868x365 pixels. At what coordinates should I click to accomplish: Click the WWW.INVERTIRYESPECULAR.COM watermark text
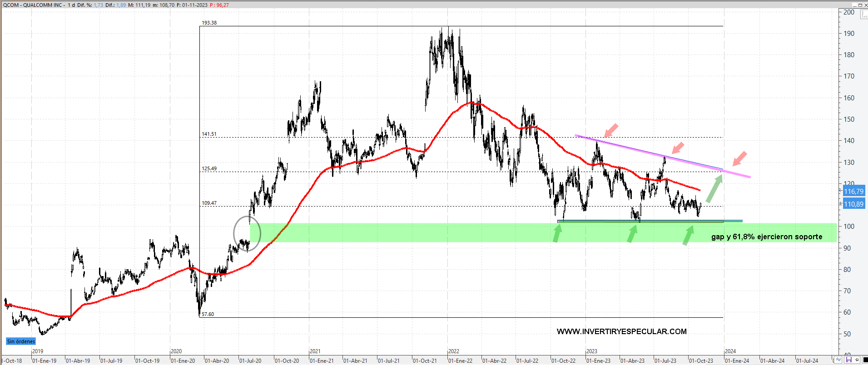(621, 331)
